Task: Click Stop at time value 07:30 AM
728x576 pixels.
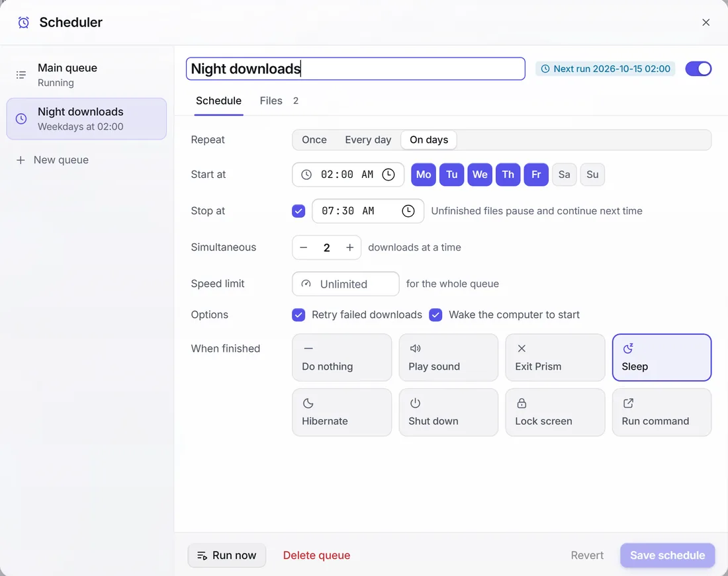Action: pyautogui.click(x=348, y=211)
